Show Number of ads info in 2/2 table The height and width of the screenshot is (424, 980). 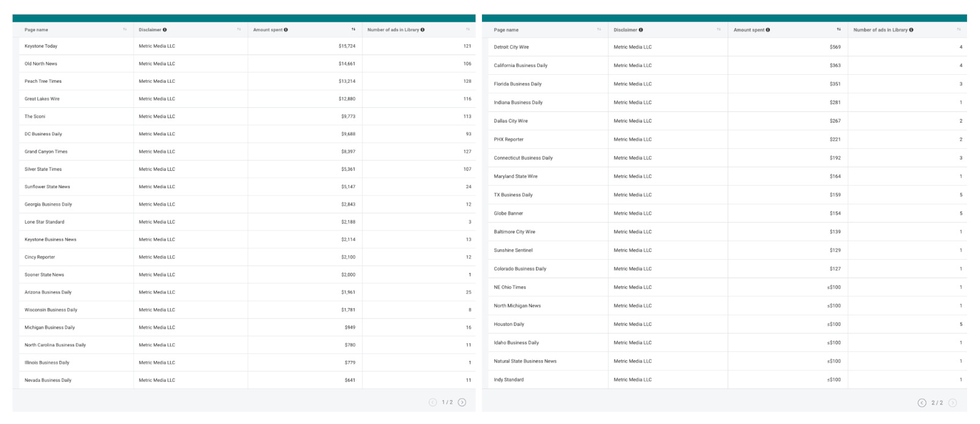911,29
